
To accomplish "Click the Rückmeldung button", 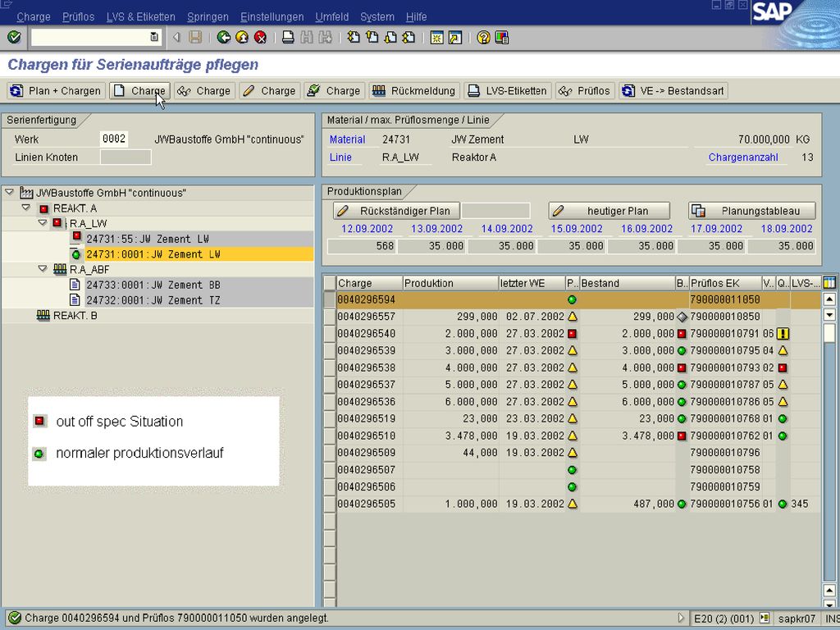I will 414,91.
